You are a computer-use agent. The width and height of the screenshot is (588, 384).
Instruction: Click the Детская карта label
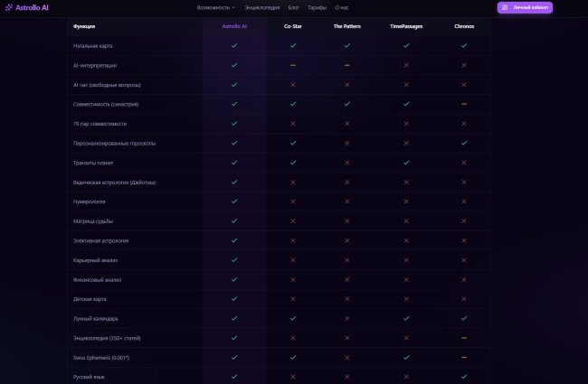[x=90, y=299]
